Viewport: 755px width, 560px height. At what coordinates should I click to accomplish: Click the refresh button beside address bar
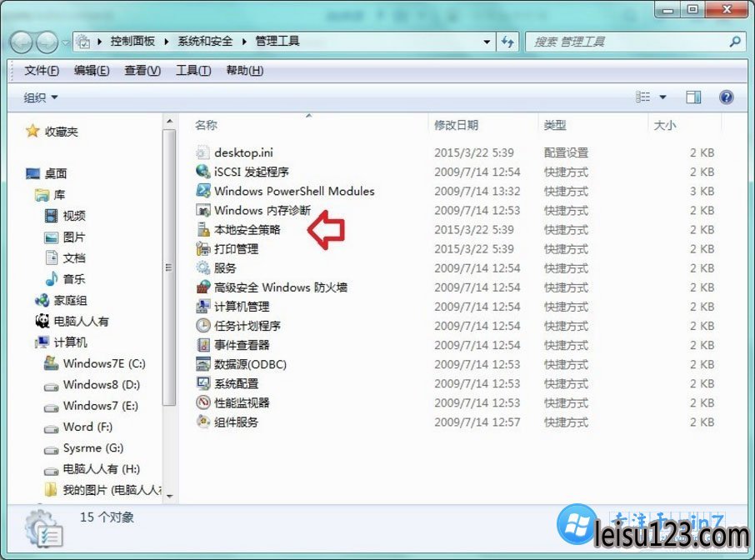tap(507, 42)
